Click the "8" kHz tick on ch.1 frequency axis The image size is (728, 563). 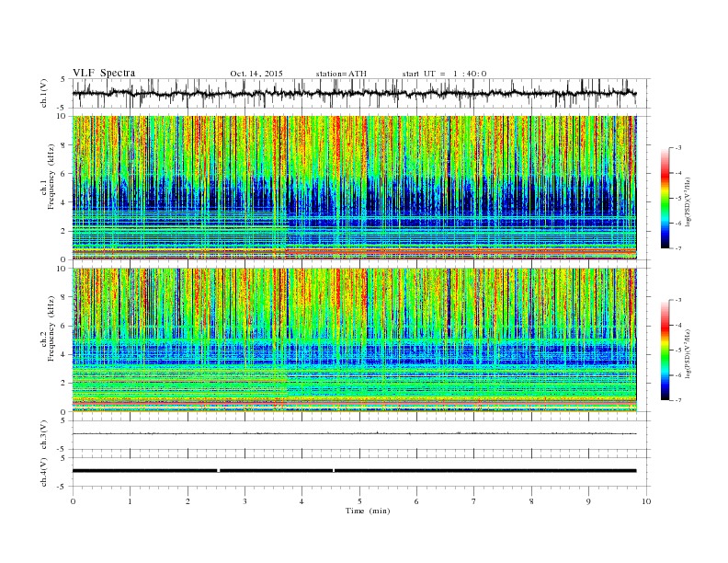click(63, 145)
